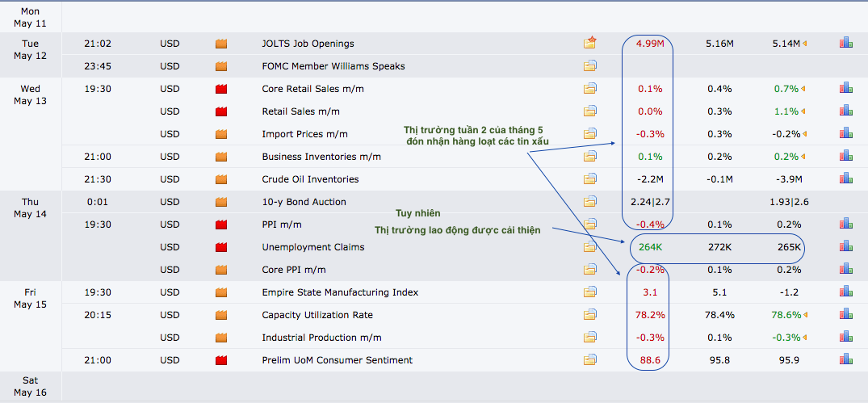This screenshot has height=403, width=868.
Task: Expand details folder for Import Prices m/m
Action: point(590,134)
